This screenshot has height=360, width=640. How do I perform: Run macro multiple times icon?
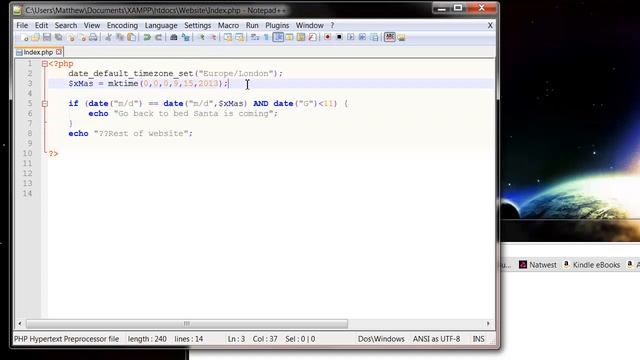[x=362, y=38]
